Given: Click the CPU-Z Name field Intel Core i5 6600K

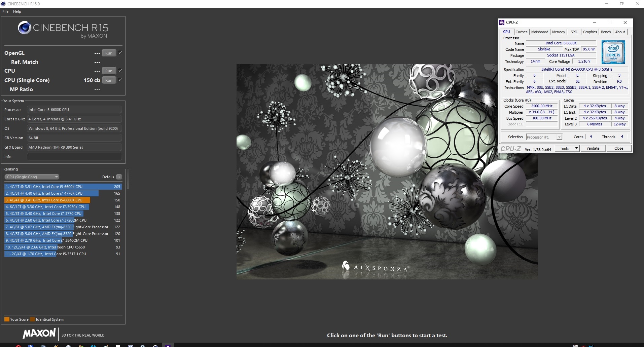Looking at the screenshot, I should (x=561, y=43).
